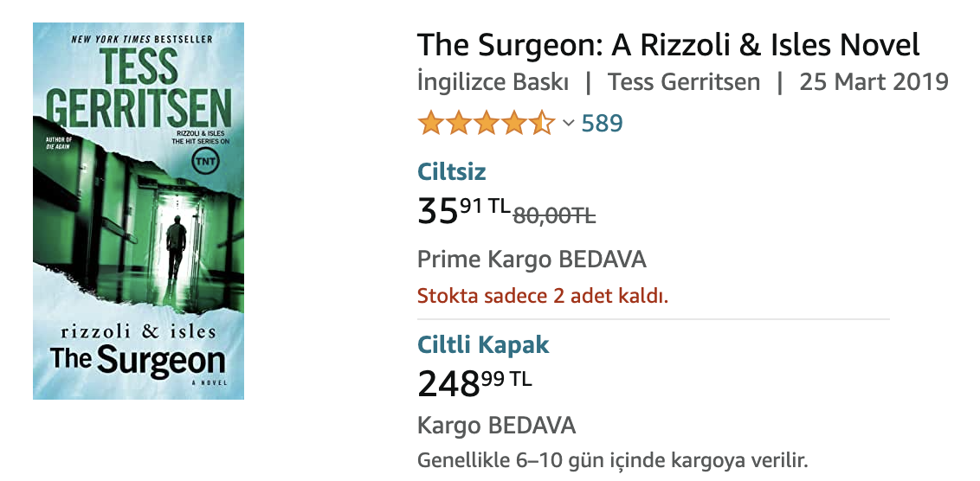Click the "Genellikle 6–10 gün" dispatch time text
Image resolution: width=980 pixels, height=481 pixels.
(x=612, y=459)
